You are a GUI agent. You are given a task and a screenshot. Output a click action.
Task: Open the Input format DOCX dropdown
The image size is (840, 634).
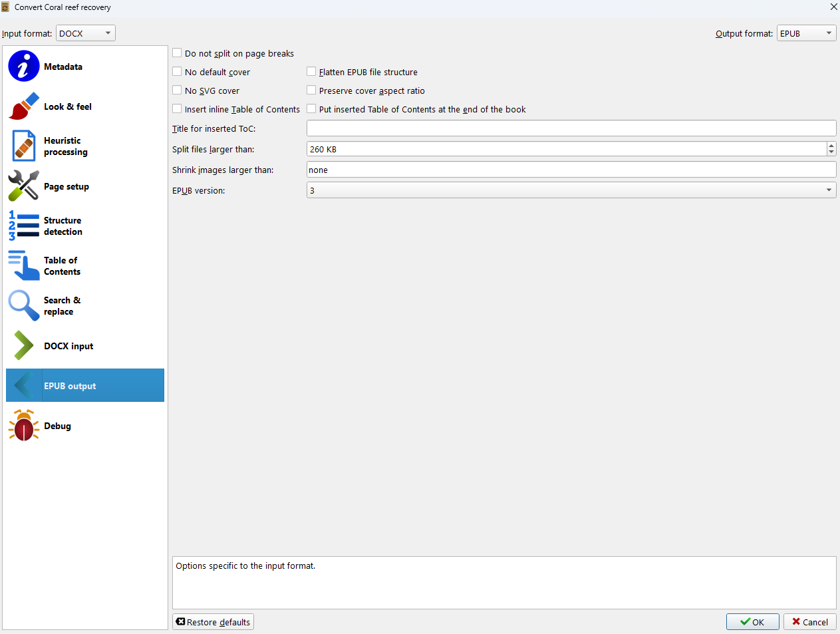coord(85,33)
